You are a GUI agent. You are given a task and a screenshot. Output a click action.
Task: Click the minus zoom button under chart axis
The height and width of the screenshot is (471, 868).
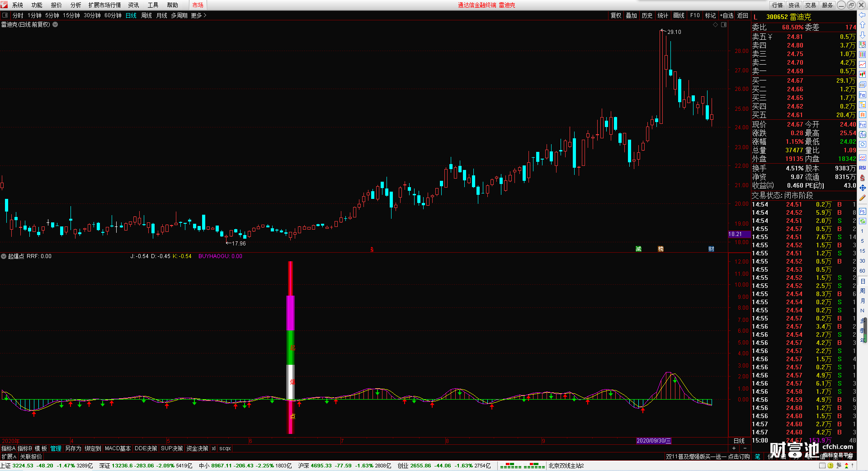point(745,448)
